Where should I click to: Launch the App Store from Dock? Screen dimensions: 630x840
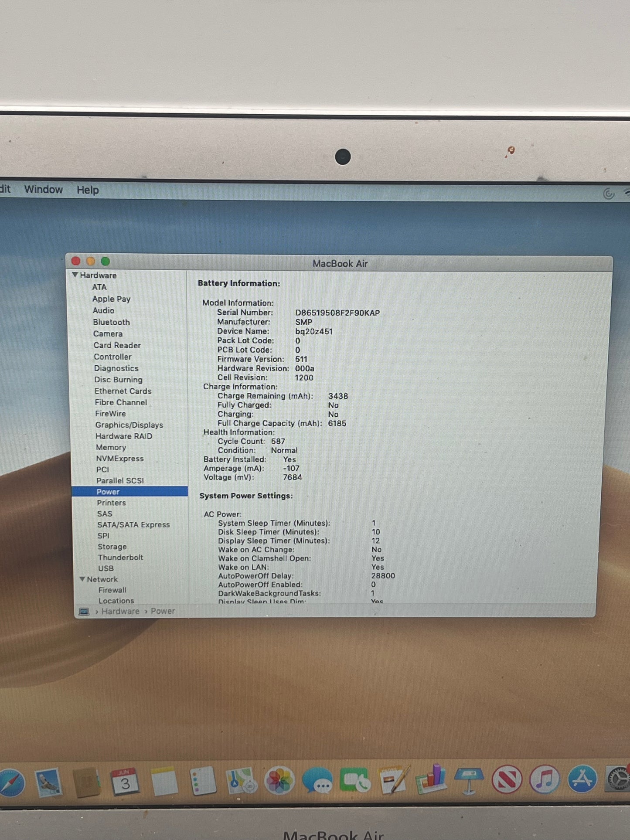point(582,779)
